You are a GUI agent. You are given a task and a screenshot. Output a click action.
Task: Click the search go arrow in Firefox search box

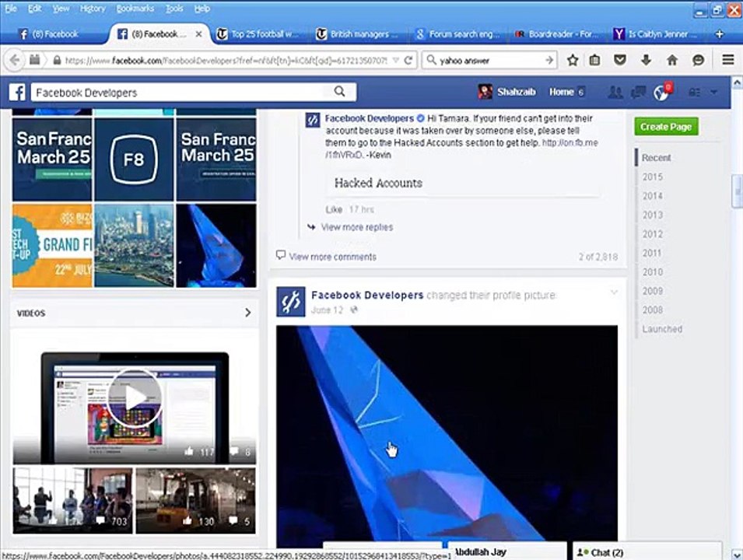[549, 60]
